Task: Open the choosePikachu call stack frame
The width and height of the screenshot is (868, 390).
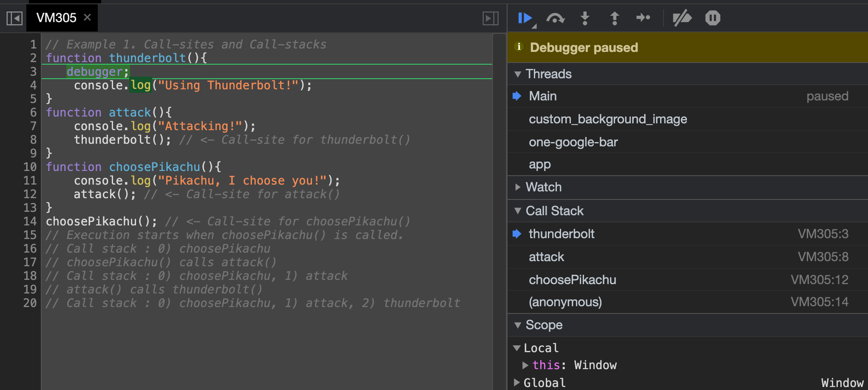Action: (x=572, y=279)
